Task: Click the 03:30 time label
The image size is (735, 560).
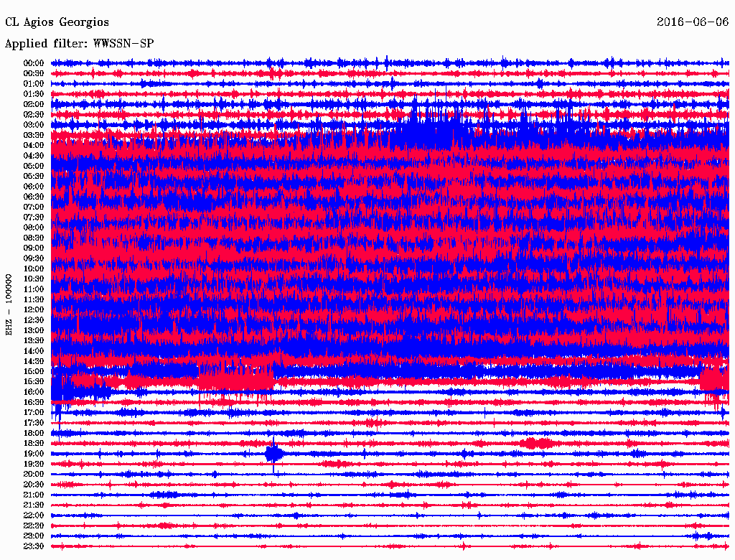Action: [x=34, y=135]
